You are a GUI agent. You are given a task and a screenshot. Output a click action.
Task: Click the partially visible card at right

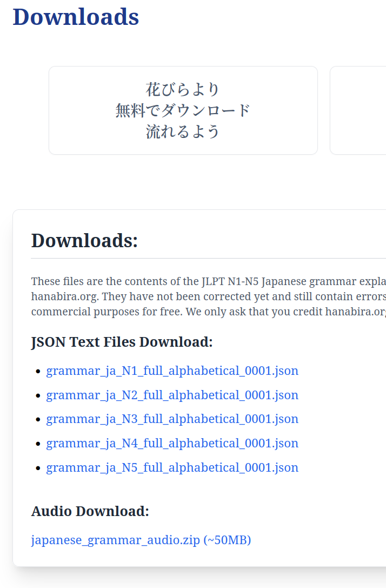(x=358, y=110)
